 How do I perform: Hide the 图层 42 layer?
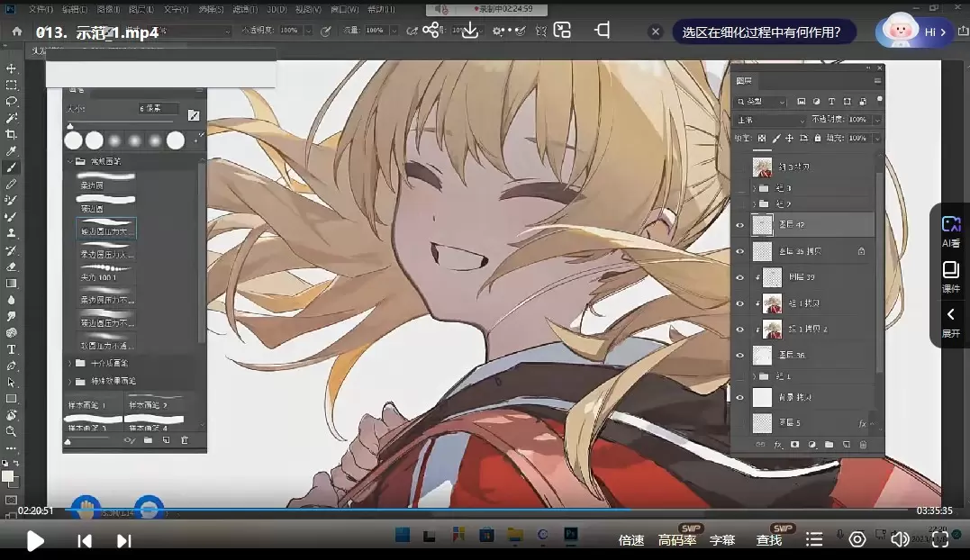(739, 226)
